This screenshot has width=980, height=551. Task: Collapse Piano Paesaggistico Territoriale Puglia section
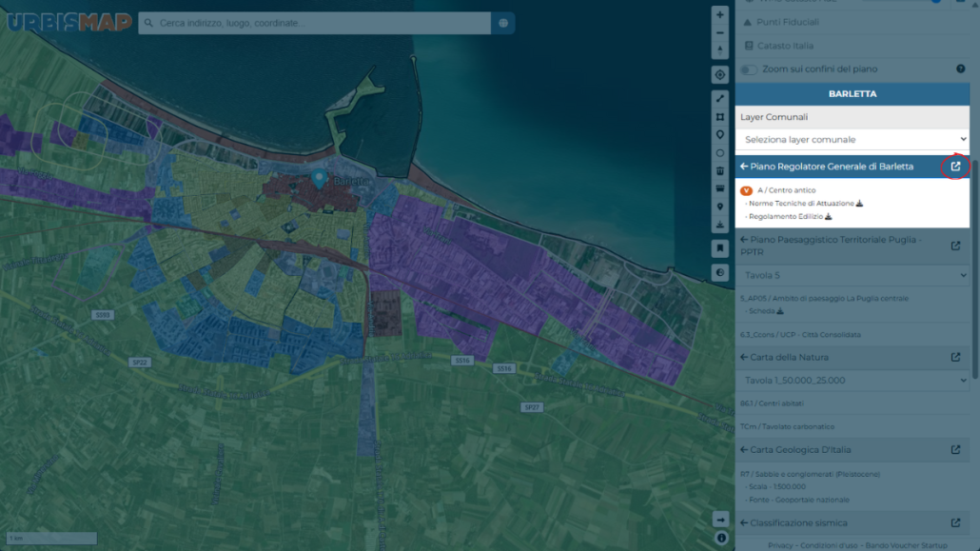744,240
